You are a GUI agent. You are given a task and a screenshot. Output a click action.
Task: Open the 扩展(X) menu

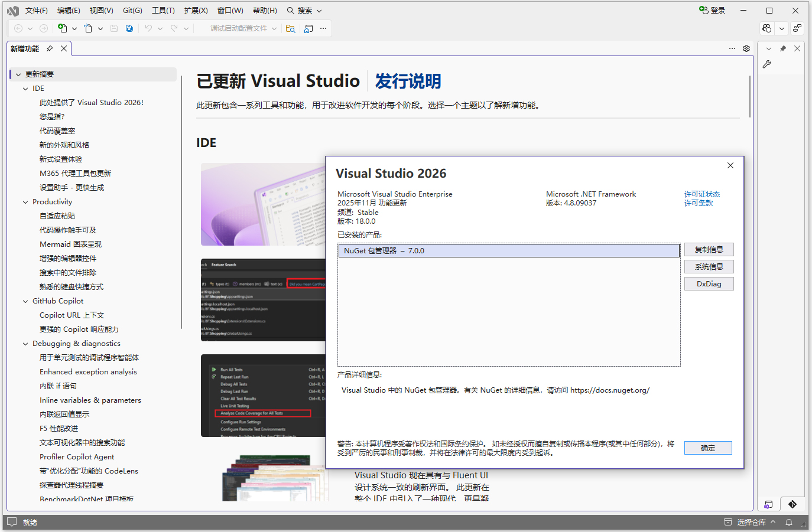[196, 10]
